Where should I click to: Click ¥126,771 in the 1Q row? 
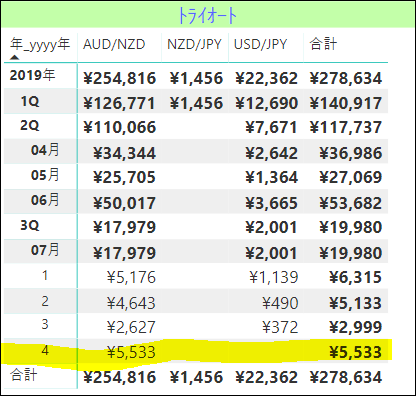pyautogui.click(x=119, y=103)
